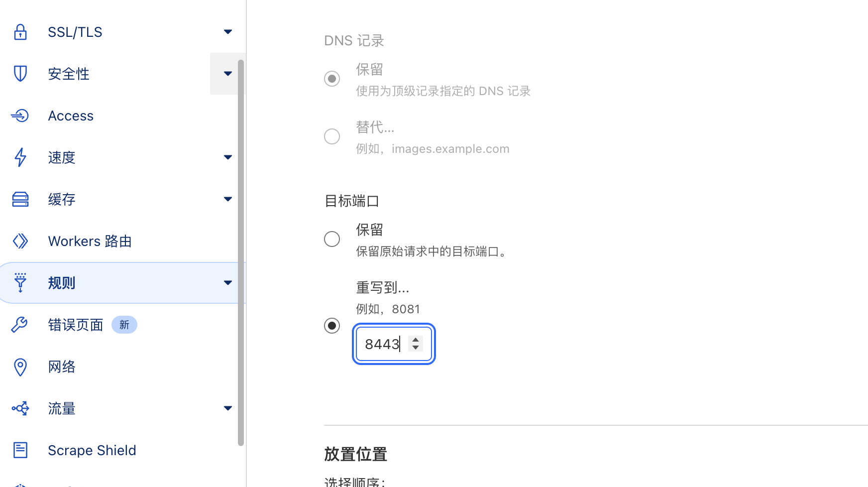Open the 错误页面 sidebar link
This screenshot has height=487, width=868.
point(76,325)
